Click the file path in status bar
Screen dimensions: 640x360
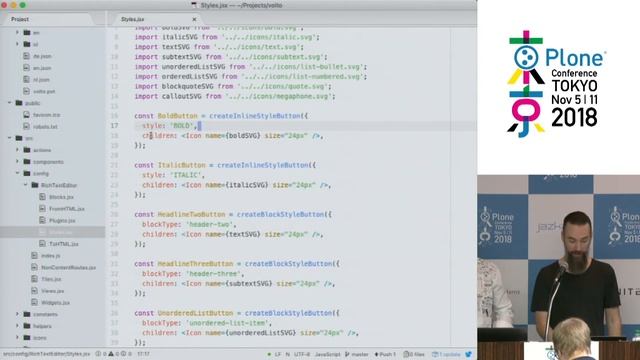coord(47,354)
